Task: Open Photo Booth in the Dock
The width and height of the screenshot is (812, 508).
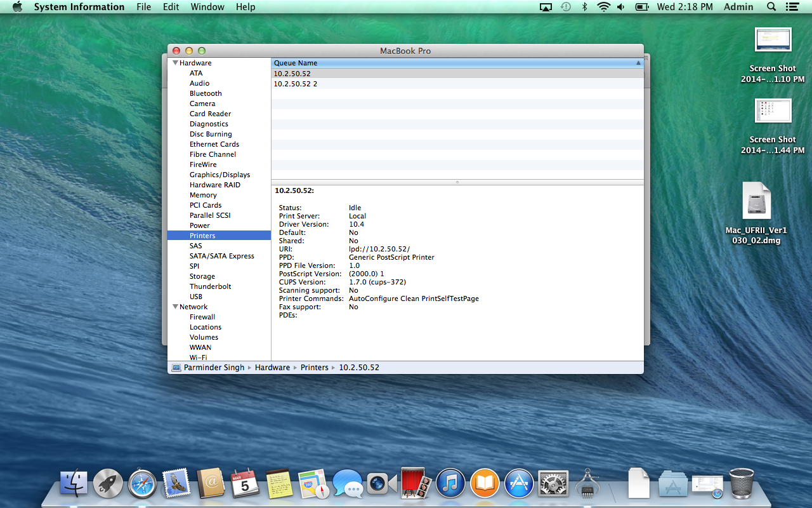Action: pyautogui.click(x=416, y=484)
